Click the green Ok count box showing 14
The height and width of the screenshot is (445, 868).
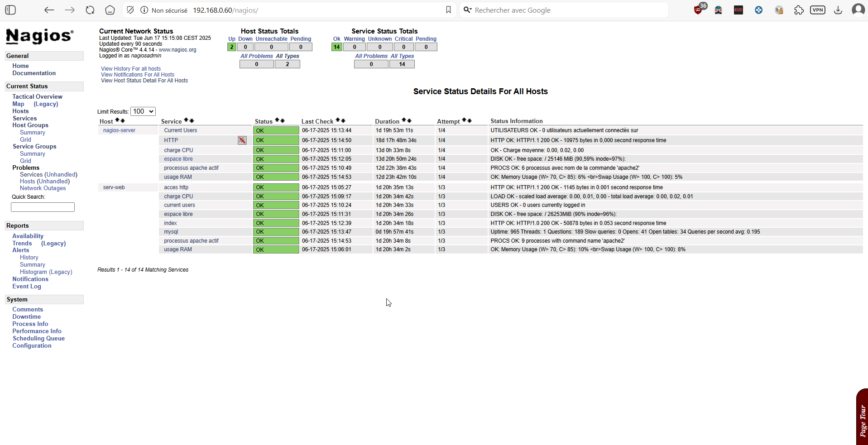[336, 47]
